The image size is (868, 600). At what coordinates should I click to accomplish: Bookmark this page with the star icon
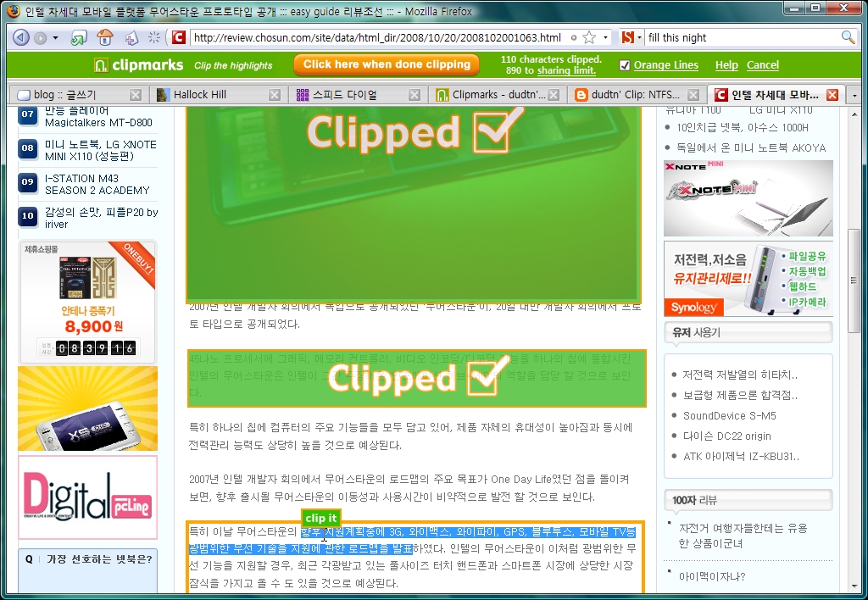pos(590,37)
